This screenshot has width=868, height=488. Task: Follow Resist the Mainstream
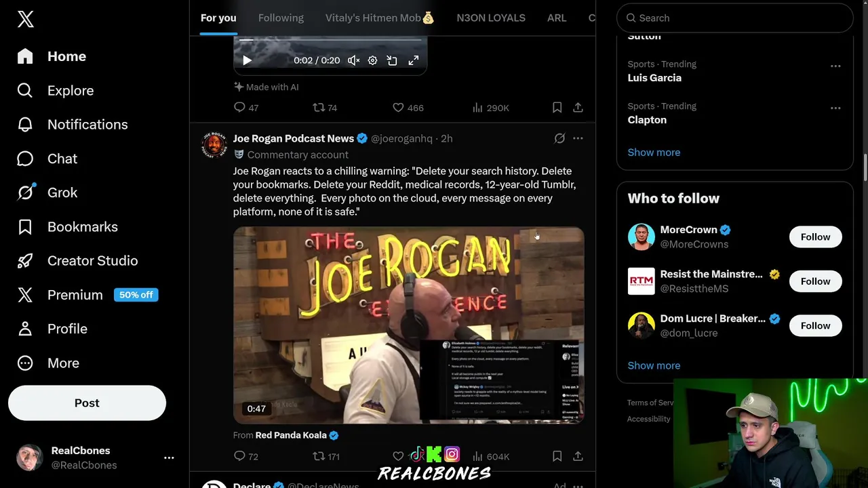[x=815, y=281]
